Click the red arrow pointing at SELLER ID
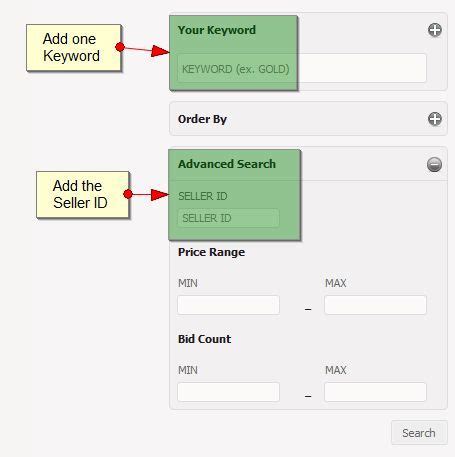Screen dimensions: 455x457 pos(147,194)
